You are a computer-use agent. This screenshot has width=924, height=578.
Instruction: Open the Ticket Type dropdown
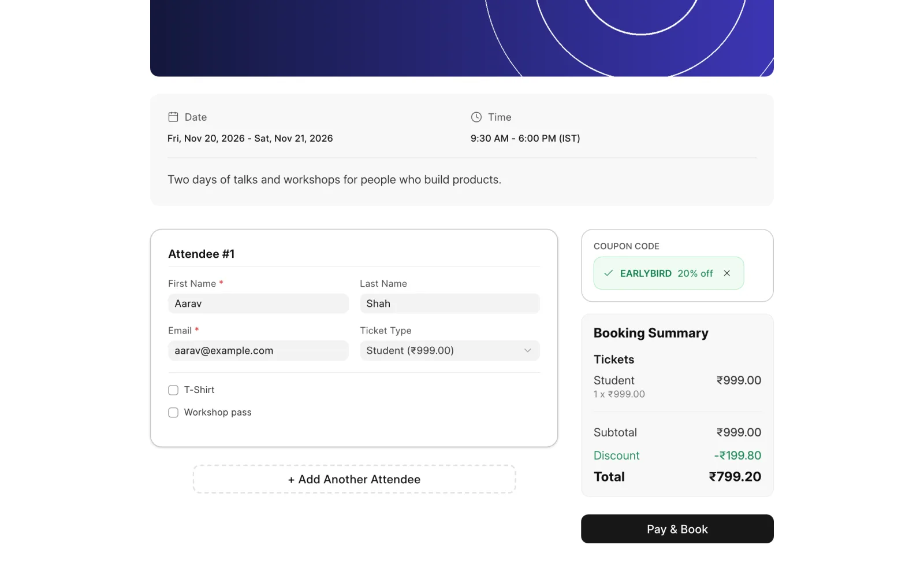click(x=449, y=350)
